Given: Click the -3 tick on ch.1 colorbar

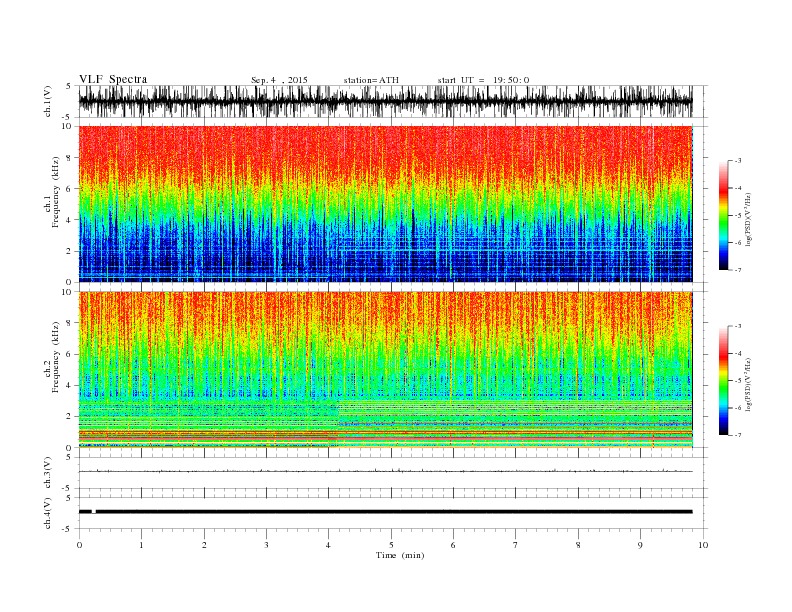Looking at the screenshot, I should (x=738, y=161).
